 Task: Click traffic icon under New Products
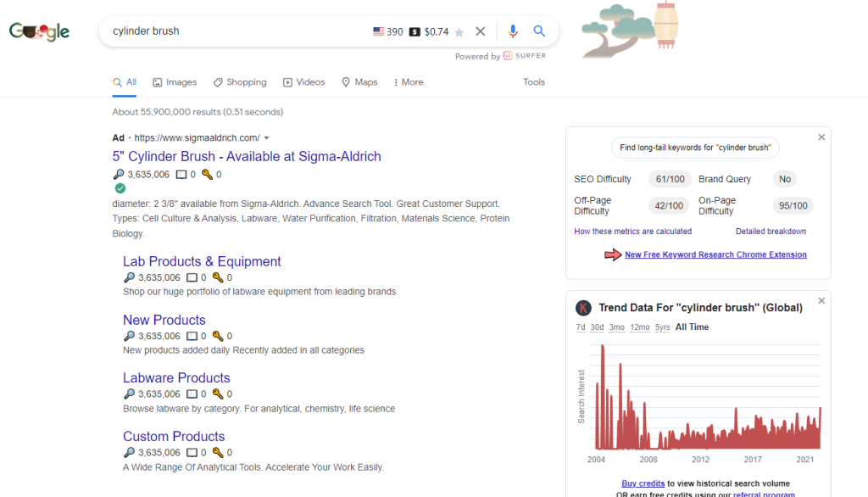[129, 337]
